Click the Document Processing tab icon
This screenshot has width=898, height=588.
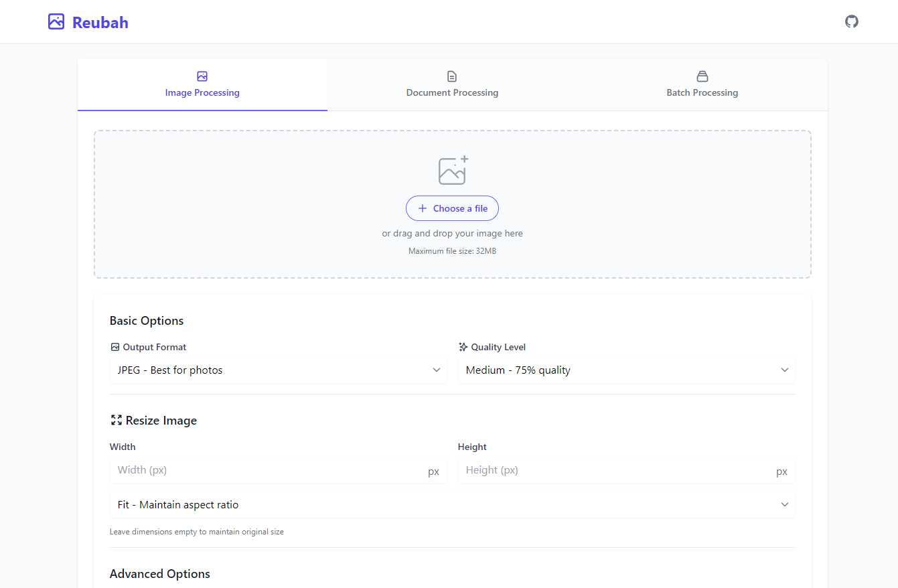coord(452,76)
